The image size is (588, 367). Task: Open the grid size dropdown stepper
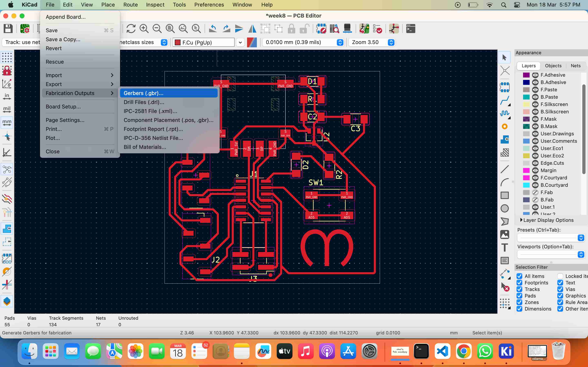(340, 42)
